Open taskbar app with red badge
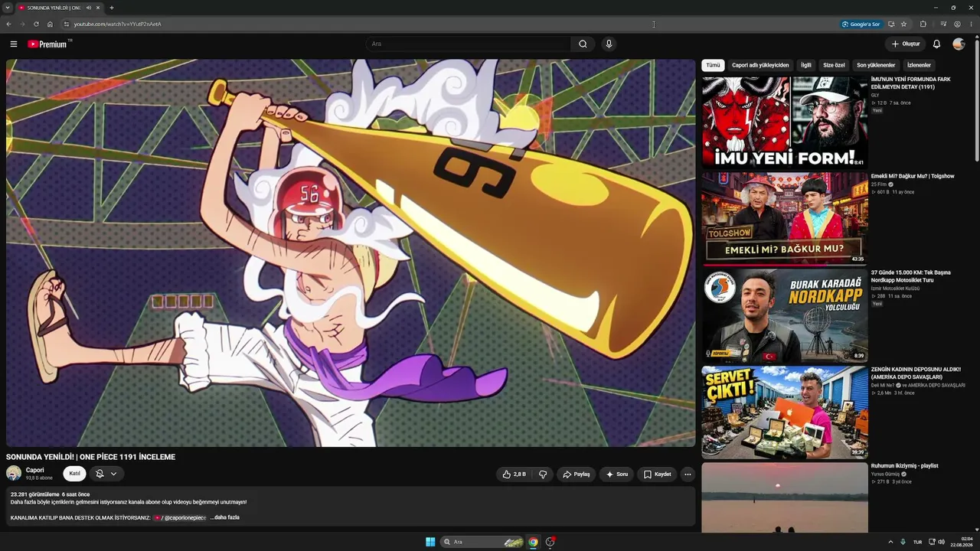980x551 pixels. (x=550, y=542)
